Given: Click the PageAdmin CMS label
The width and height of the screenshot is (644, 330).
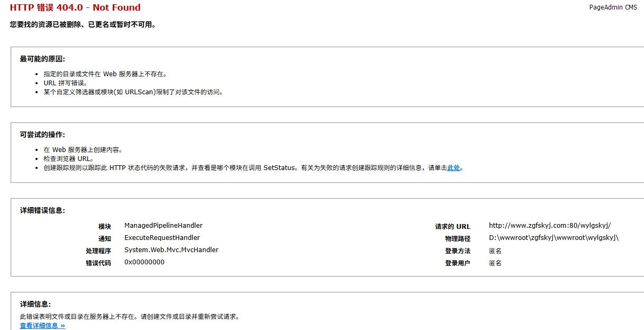Looking at the screenshot, I should point(613,7).
